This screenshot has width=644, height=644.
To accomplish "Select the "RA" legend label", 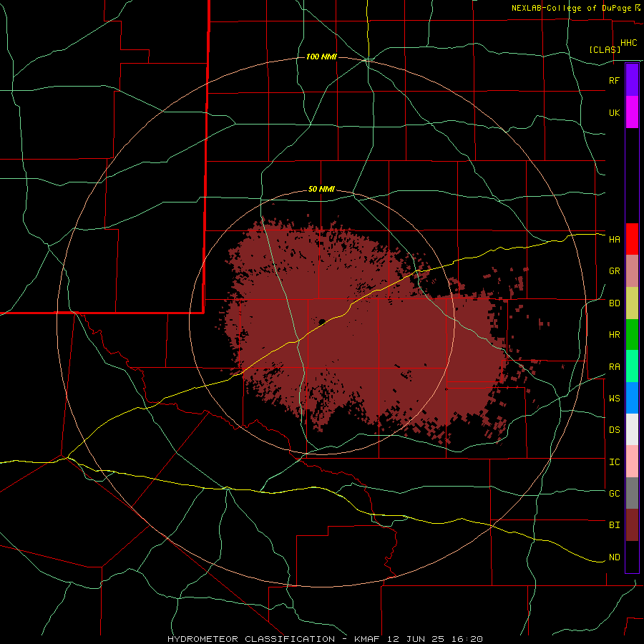I will tap(614, 367).
